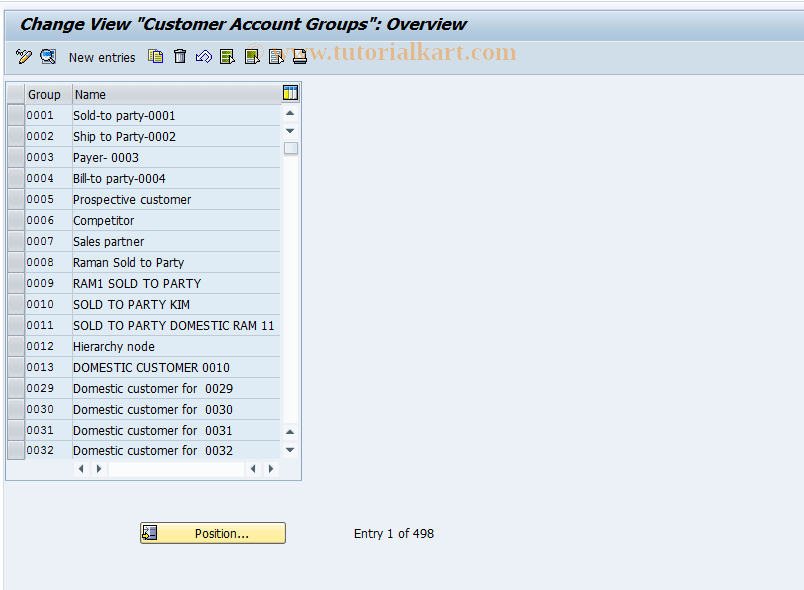Select row checkbox for group 0005
Screen dimensions: 804x590
[16, 199]
